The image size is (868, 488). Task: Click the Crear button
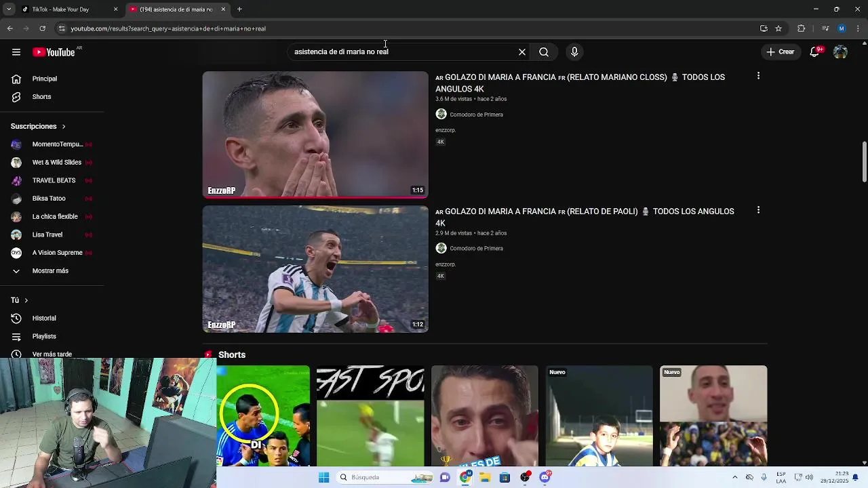click(x=780, y=52)
